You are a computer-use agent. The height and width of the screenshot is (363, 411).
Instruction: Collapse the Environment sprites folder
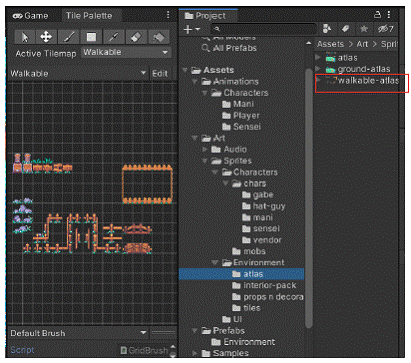point(215,263)
